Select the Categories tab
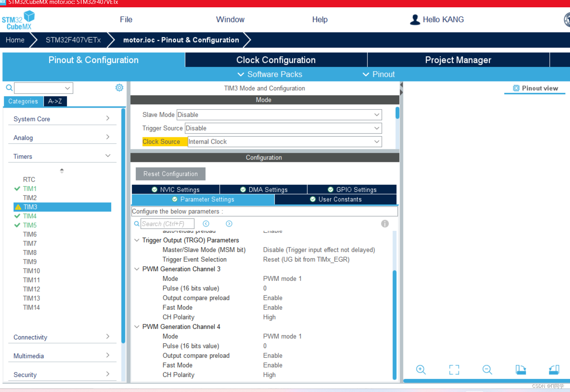This screenshot has width=570, height=392. [x=23, y=101]
